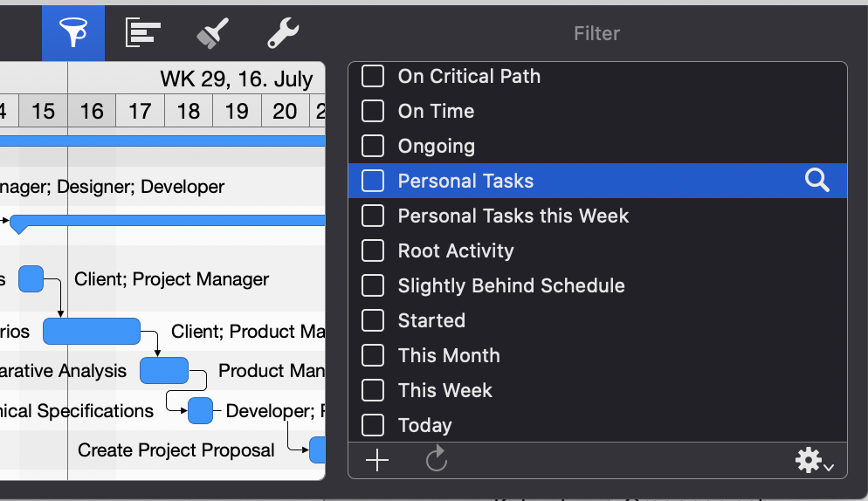868x501 pixels.
Task: Select the Root Activity filter entry
Action: pos(456,250)
